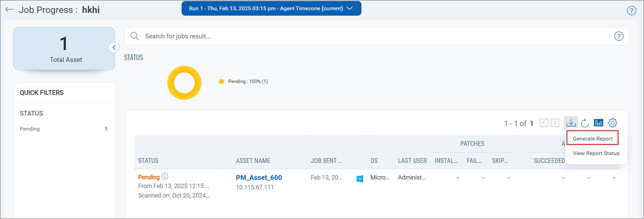Open the column settings gear
Image resolution: width=644 pixels, height=219 pixels.
(x=612, y=123)
